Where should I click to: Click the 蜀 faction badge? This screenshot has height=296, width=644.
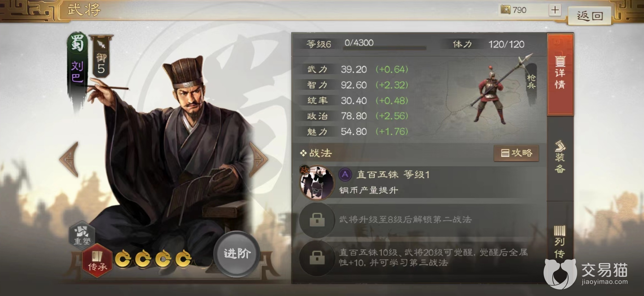pyautogui.click(x=77, y=43)
